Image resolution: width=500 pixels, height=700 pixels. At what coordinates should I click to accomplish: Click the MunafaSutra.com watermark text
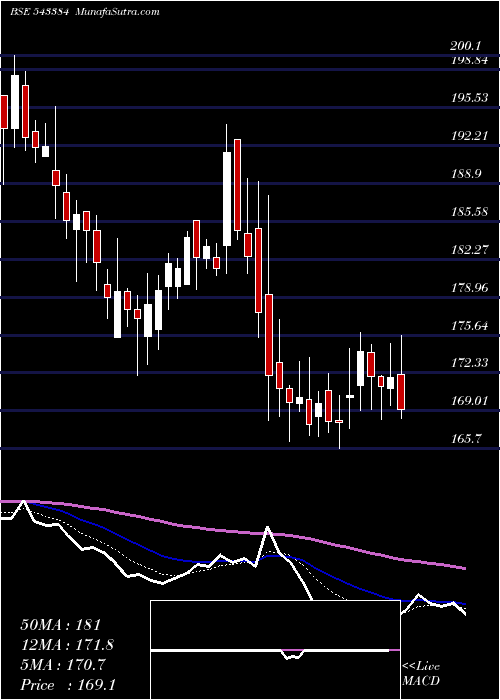coord(117,12)
